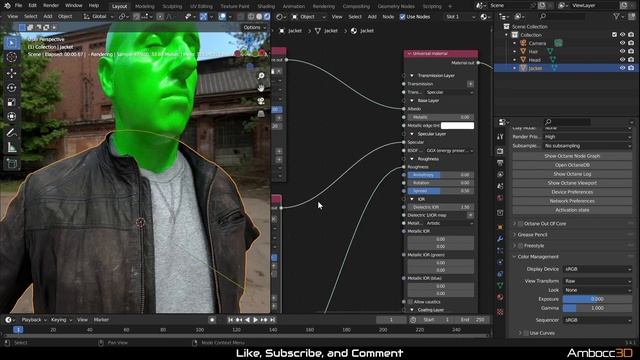Image resolution: width=640 pixels, height=360 pixels.
Task: Open the node editor Node menu
Action: [x=388, y=17]
